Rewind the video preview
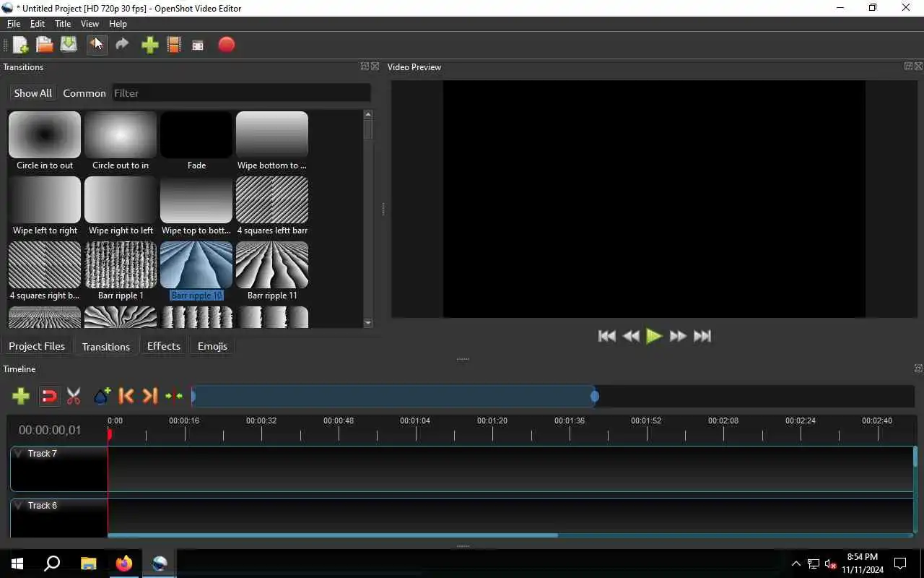The image size is (924, 578). (x=631, y=336)
